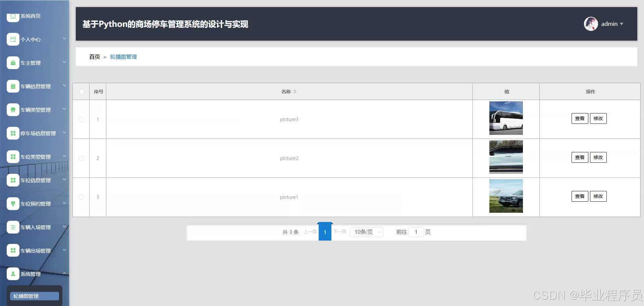Click the 停车场信息管理 grid icon
The image size is (644, 306).
[13, 133]
